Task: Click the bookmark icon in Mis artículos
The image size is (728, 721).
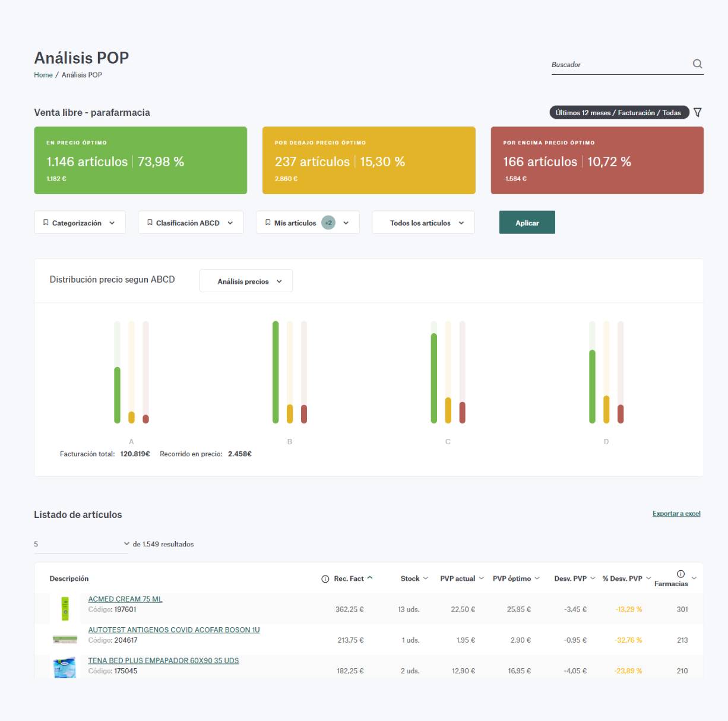Action: coord(268,223)
